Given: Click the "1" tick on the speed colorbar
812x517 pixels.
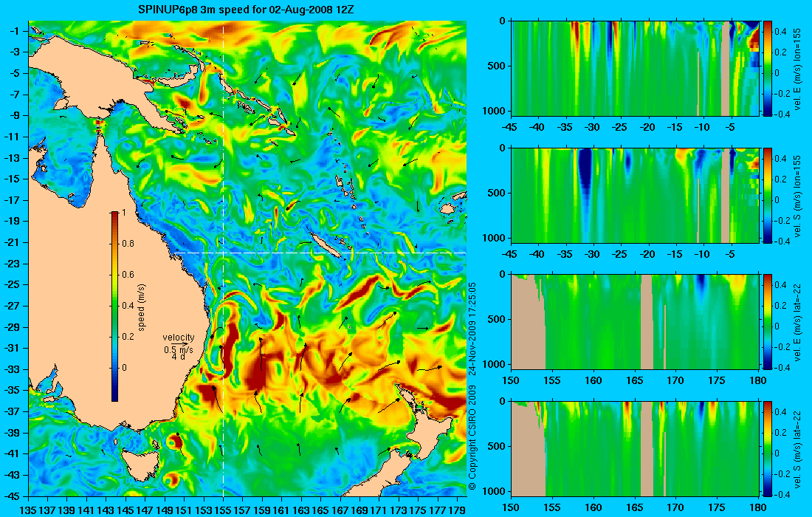Looking at the screenshot, I should point(123,213).
